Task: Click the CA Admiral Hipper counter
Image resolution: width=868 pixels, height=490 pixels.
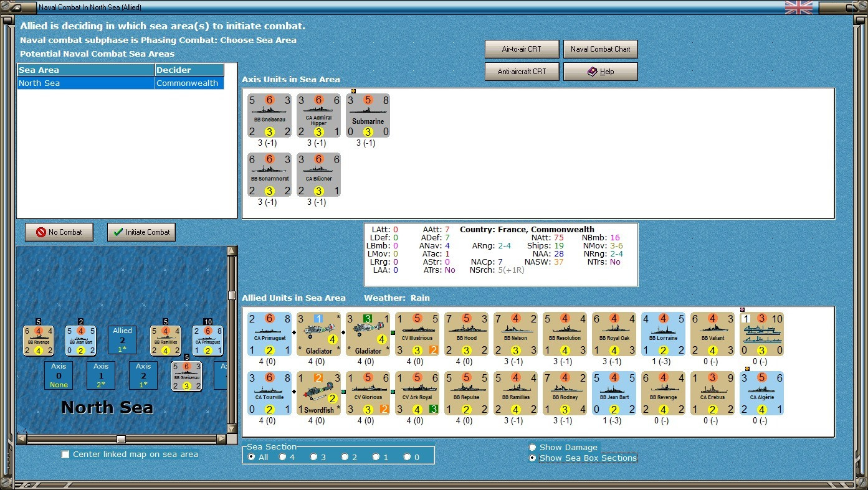Action: pos(318,115)
